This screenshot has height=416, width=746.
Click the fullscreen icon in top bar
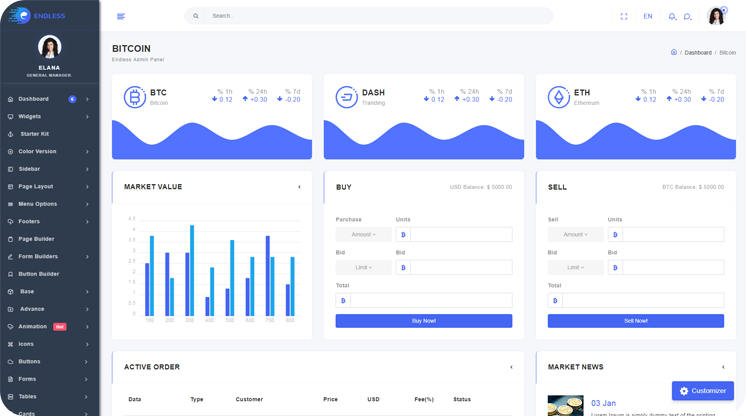[624, 16]
